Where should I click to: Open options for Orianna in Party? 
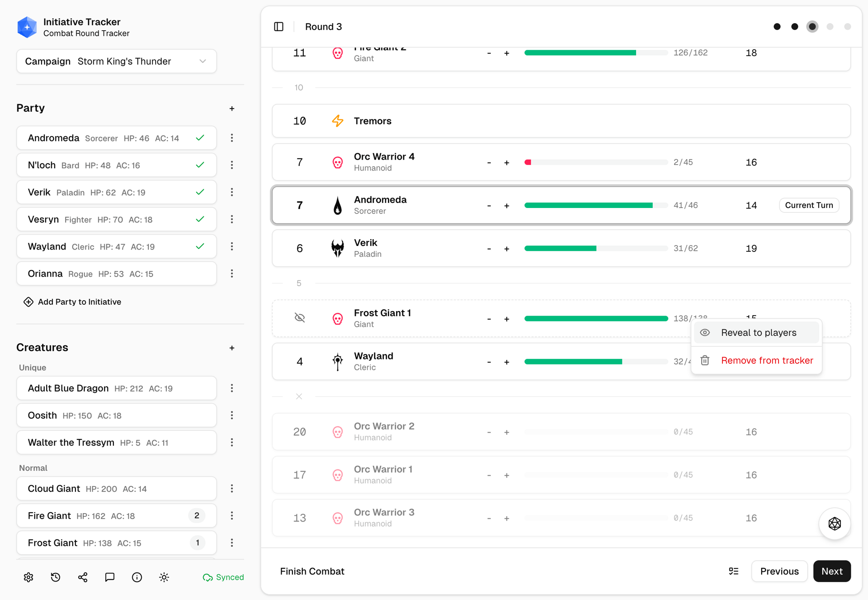pyautogui.click(x=232, y=274)
